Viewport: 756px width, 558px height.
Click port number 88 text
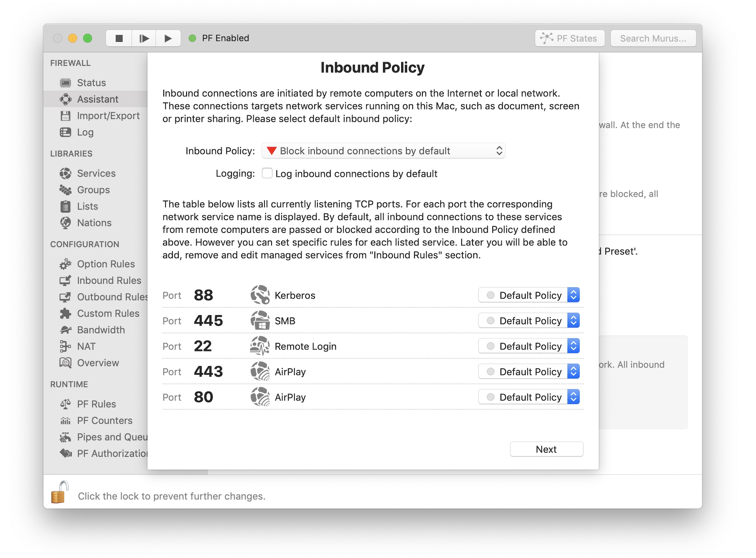click(x=204, y=295)
